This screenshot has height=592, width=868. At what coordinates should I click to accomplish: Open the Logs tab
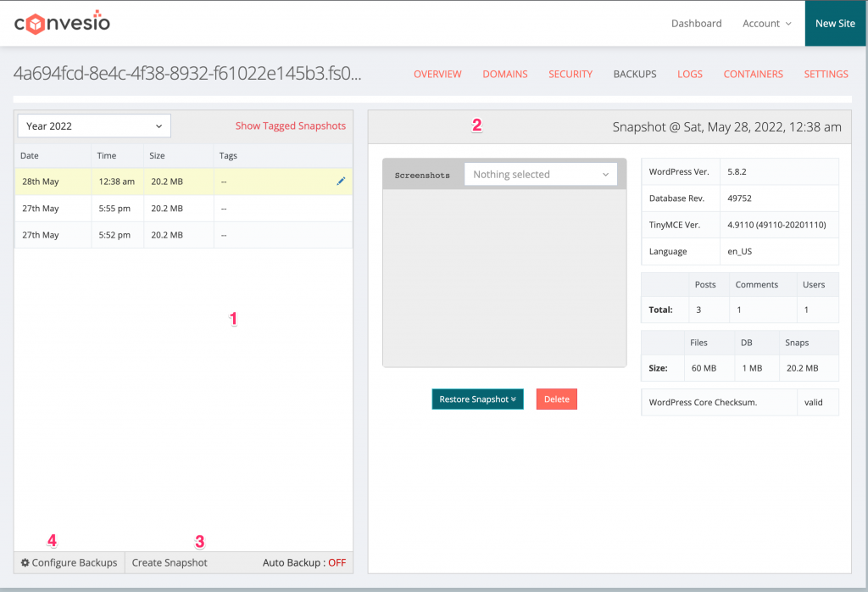pyautogui.click(x=690, y=74)
